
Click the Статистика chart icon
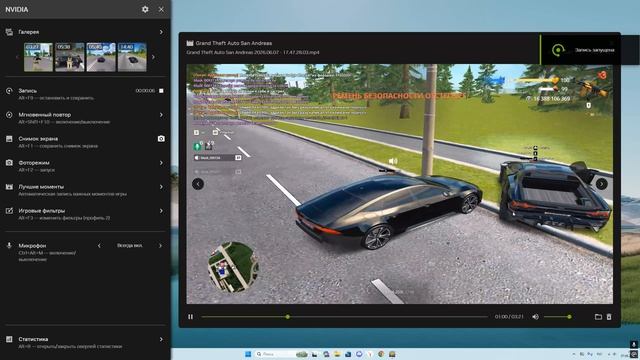[9, 339]
